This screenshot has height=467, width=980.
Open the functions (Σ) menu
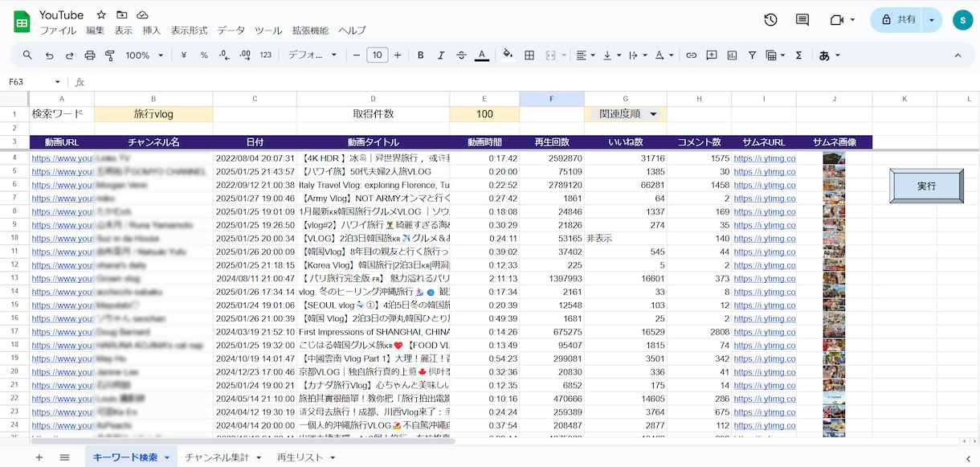point(798,55)
